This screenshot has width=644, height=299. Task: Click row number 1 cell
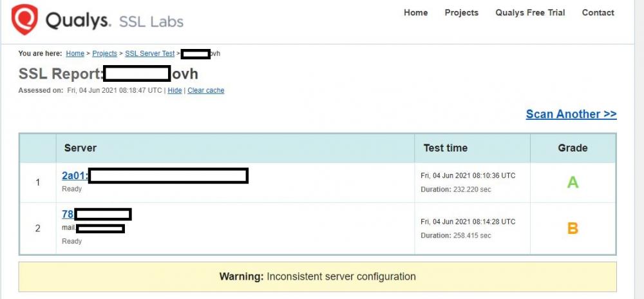point(38,182)
